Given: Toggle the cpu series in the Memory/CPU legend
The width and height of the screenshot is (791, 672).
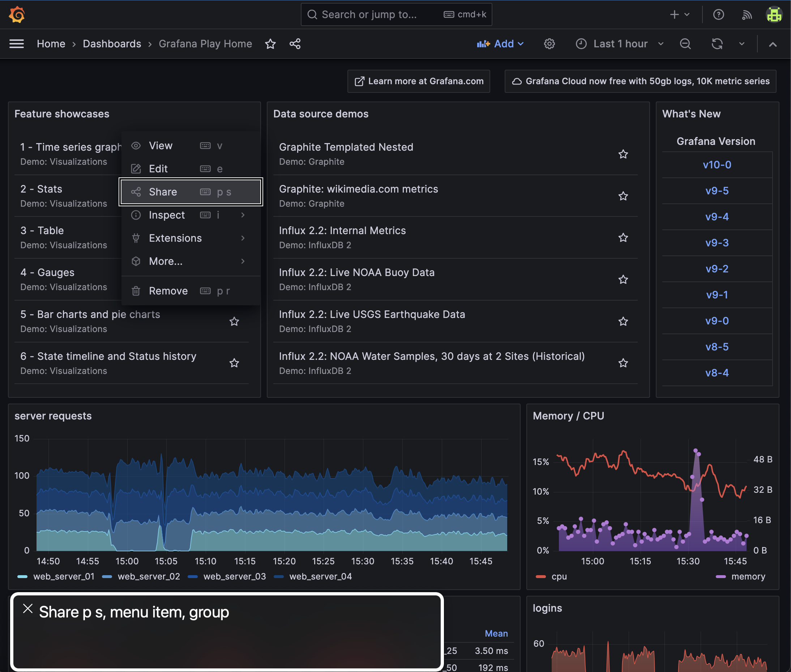Looking at the screenshot, I should pos(559,576).
